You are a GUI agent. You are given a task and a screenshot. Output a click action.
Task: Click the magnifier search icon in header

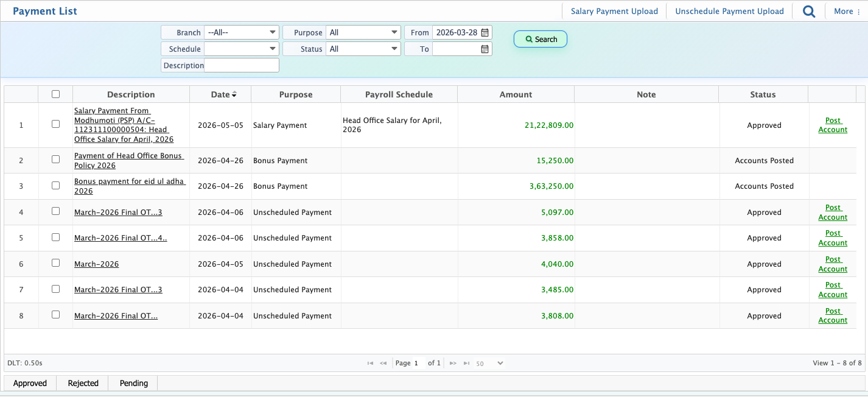pyautogui.click(x=808, y=12)
